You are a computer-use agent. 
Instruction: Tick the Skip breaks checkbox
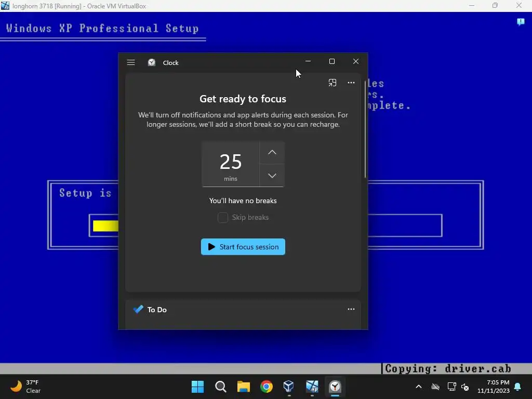pyautogui.click(x=223, y=218)
